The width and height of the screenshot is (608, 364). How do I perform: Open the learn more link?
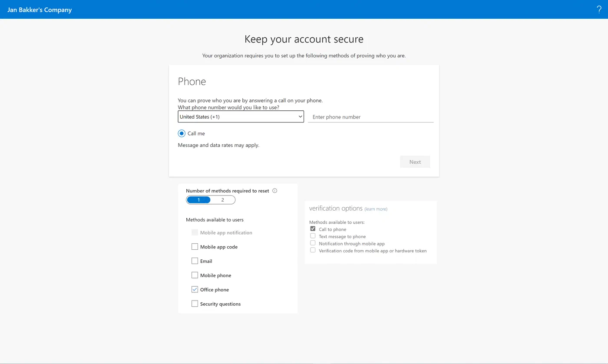(x=376, y=209)
